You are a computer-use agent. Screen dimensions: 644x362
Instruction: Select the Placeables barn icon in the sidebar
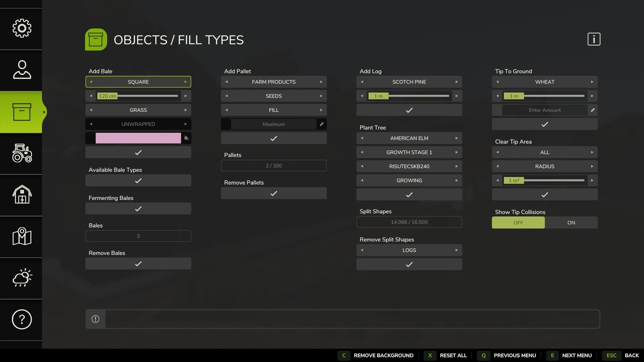(21, 195)
